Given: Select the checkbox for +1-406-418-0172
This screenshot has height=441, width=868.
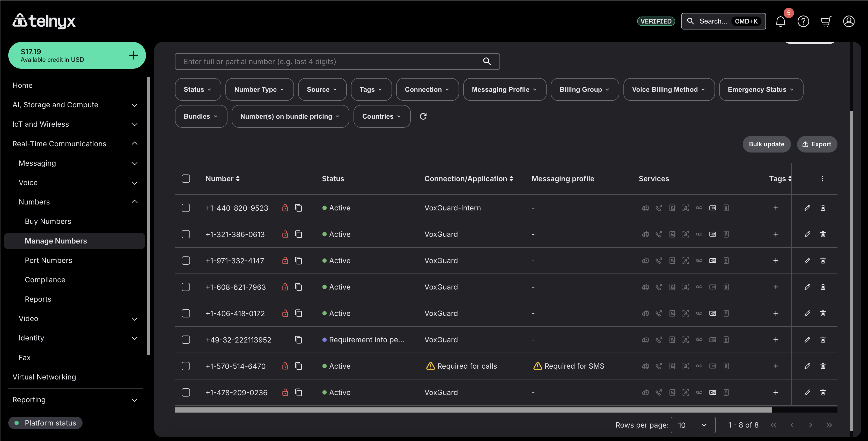Looking at the screenshot, I should [186, 313].
